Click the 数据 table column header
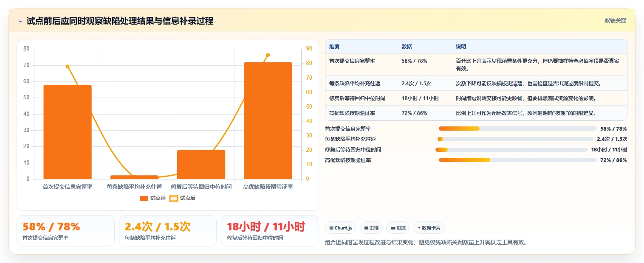The image size is (644, 263). (407, 46)
